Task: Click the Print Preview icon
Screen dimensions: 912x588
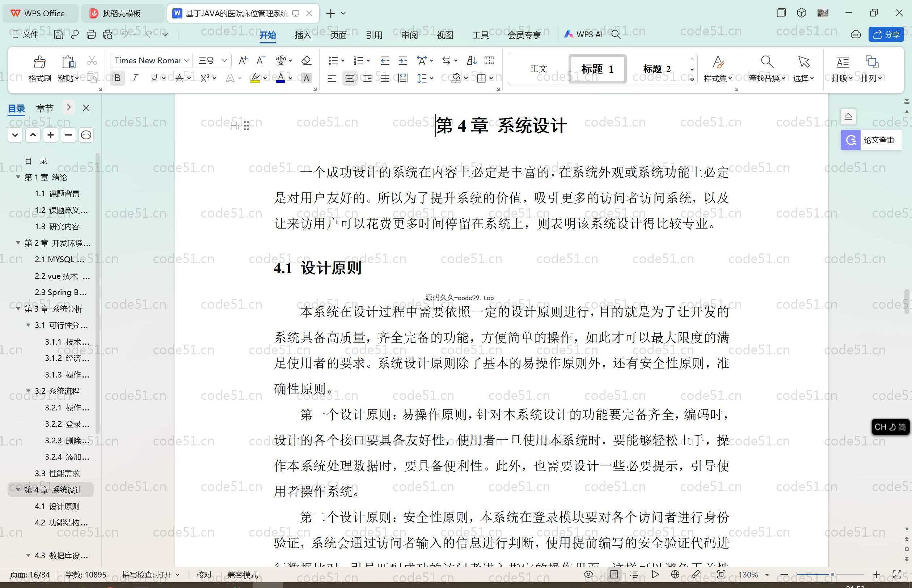Action: pyautogui.click(x=108, y=34)
